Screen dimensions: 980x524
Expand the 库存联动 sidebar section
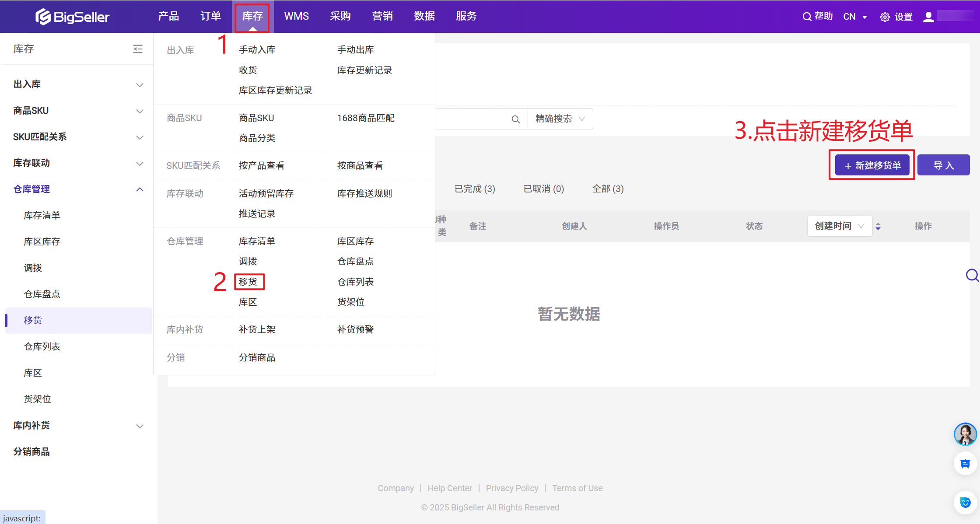pos(140,163)
